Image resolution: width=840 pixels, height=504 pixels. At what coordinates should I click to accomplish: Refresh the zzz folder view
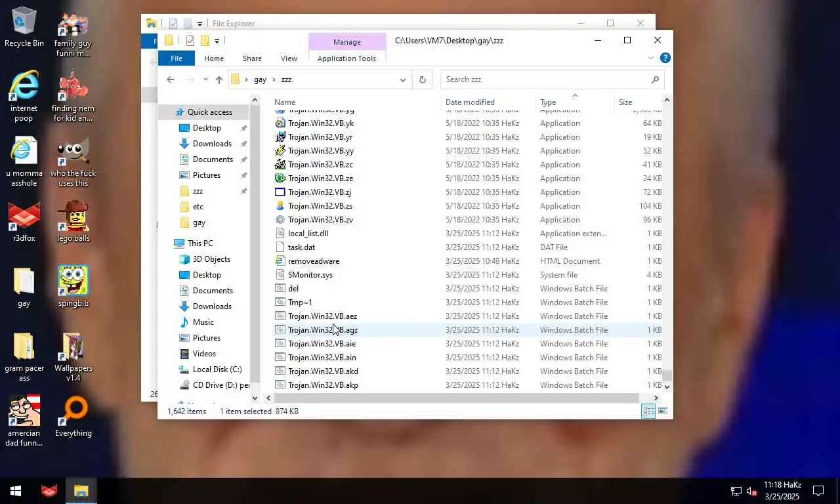coord(422,79)
